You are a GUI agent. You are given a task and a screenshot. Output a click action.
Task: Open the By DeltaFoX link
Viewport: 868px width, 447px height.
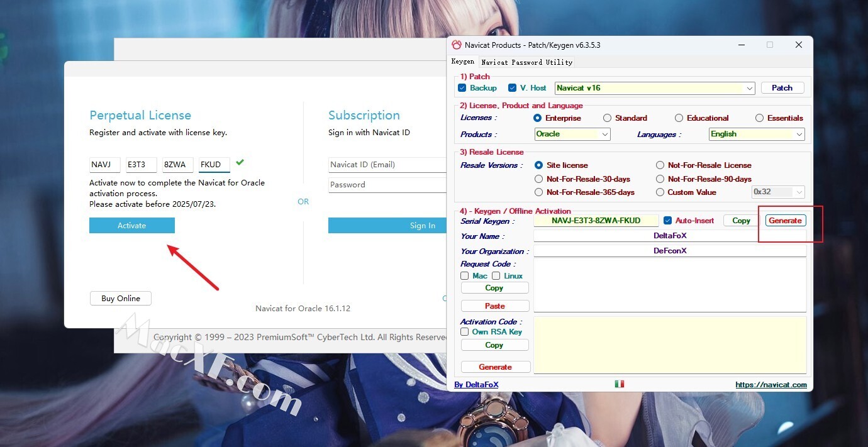point(476,385)
